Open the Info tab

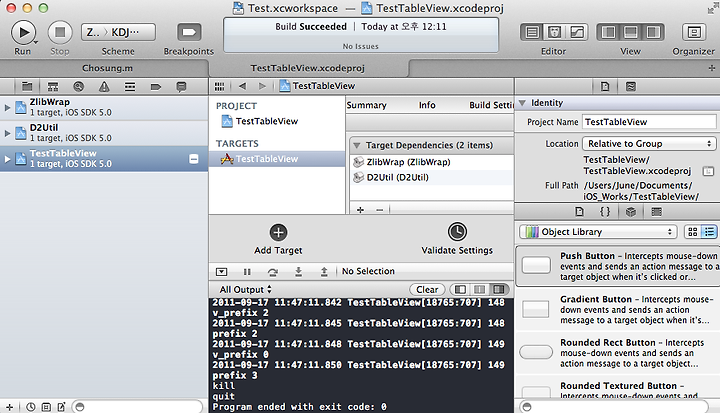coord(427,105)
